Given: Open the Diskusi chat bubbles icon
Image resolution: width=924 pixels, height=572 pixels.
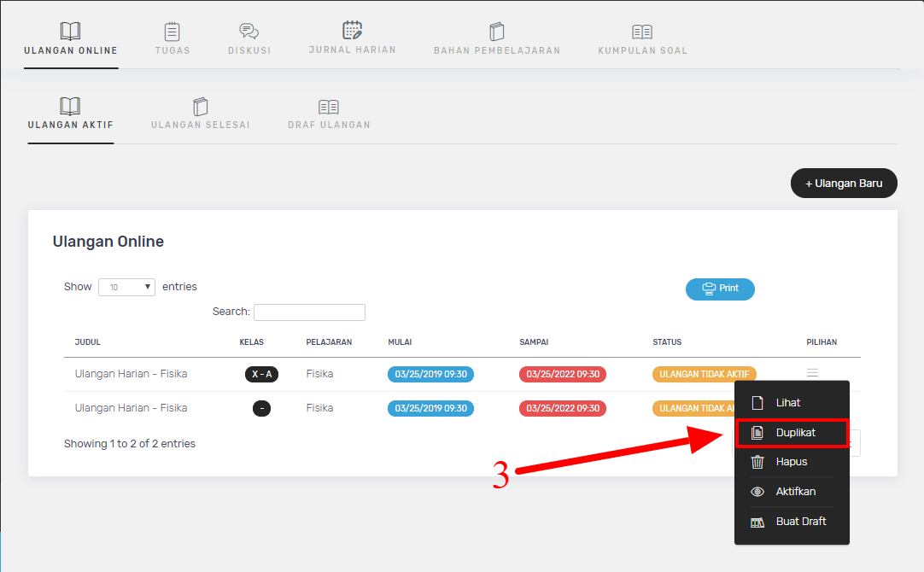Looking at the screenshot, I should pyautogui.click(x=249, y=32).
